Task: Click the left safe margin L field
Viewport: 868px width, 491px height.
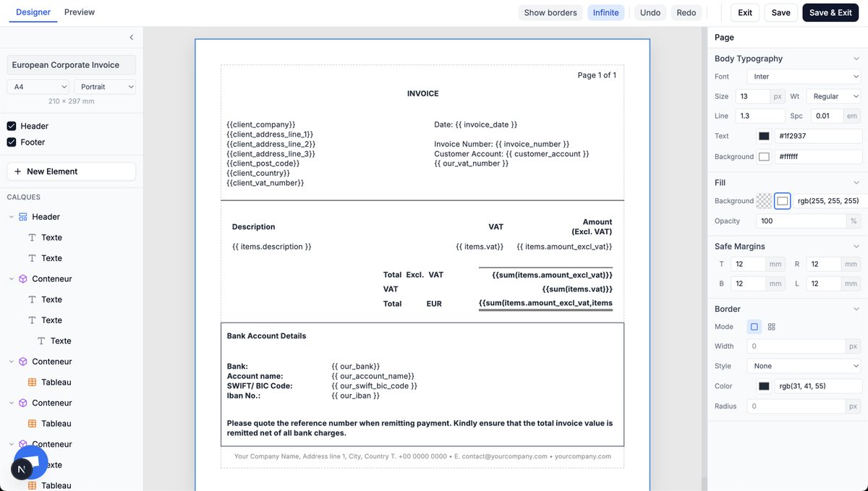Action: click(824, 284)
